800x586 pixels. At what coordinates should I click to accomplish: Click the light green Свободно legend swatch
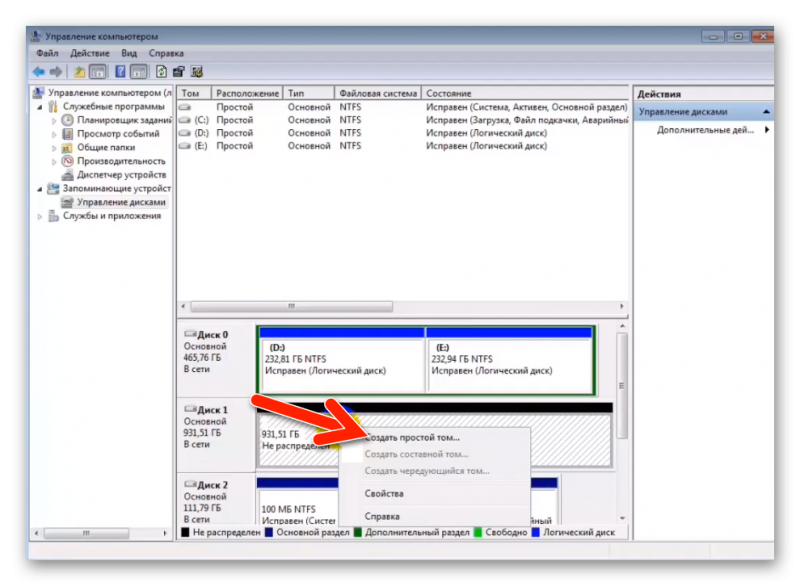point(478,532)
